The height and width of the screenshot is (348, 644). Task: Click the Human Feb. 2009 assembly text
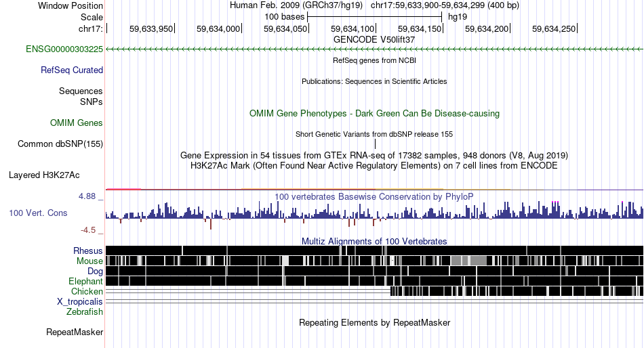coord(296,5)
